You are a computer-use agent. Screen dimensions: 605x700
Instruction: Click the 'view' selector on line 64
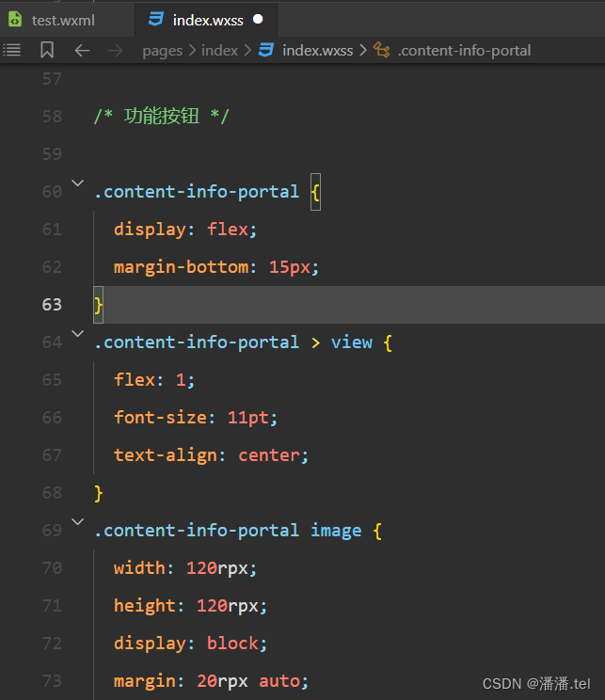[x=352, y=342]
